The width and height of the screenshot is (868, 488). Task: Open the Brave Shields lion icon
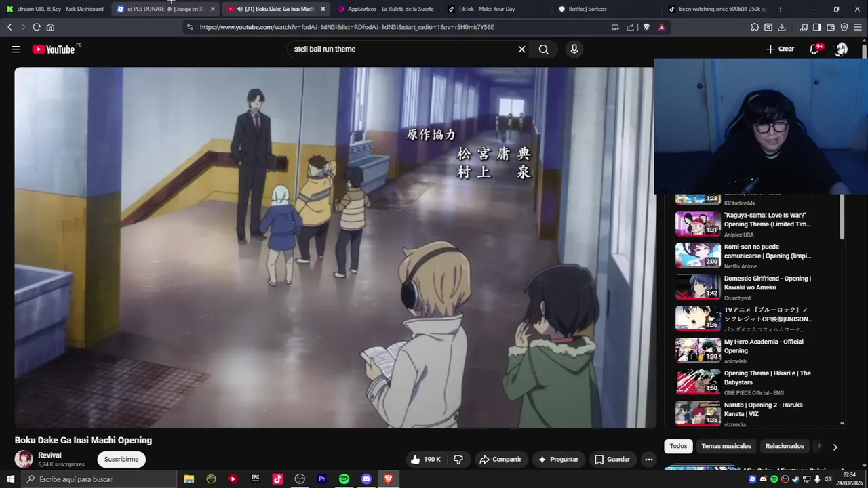[646, 27]
